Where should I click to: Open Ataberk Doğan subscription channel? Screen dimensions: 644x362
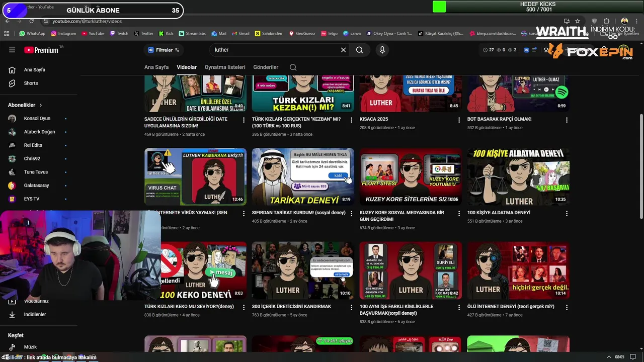(x=39, y=132)
